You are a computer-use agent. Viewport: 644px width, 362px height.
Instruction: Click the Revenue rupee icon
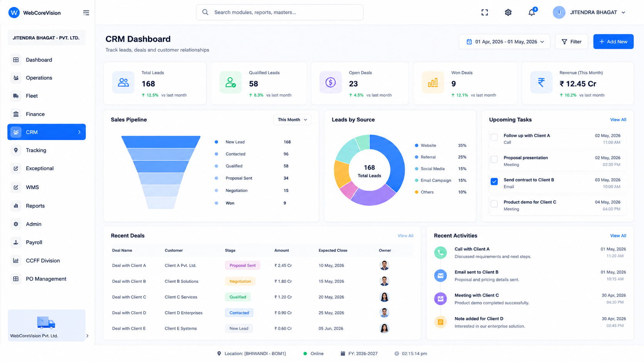(541, 82)
